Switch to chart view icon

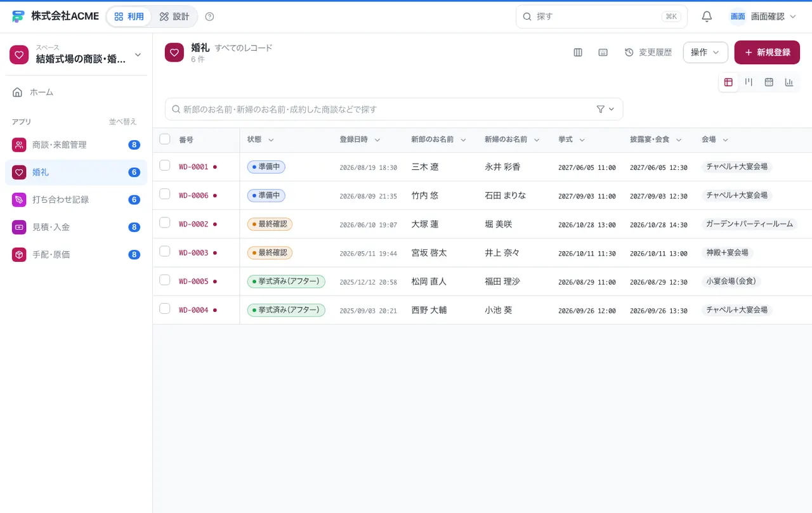click(789, 82)
